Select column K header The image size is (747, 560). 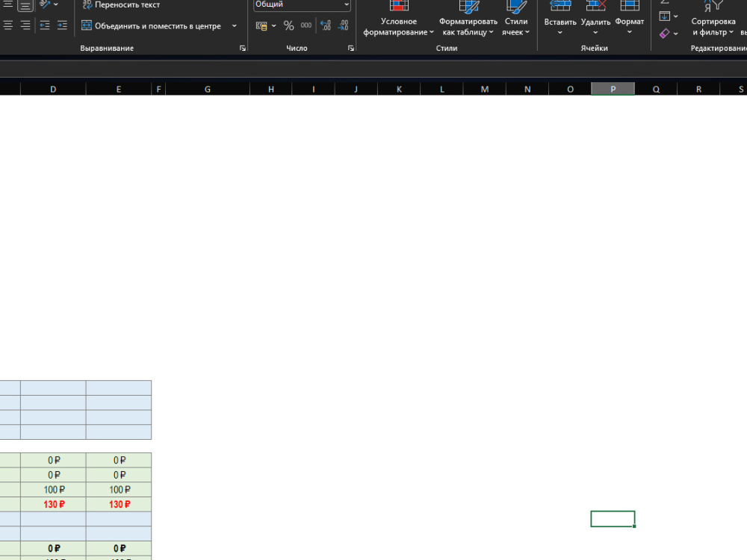point(399,89)
